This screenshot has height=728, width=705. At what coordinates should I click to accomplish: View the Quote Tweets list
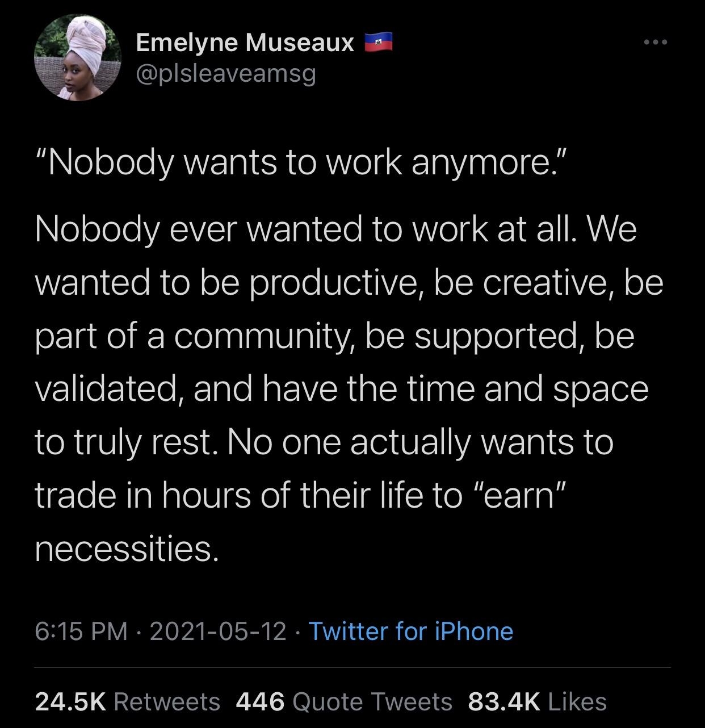(372, 701)
